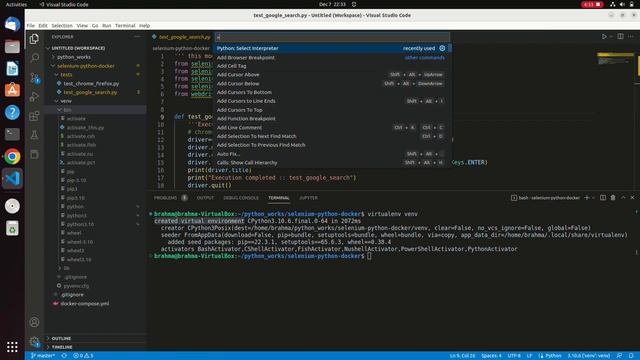Collapse the venv folder
640x360 pixels.
(65, 101)
